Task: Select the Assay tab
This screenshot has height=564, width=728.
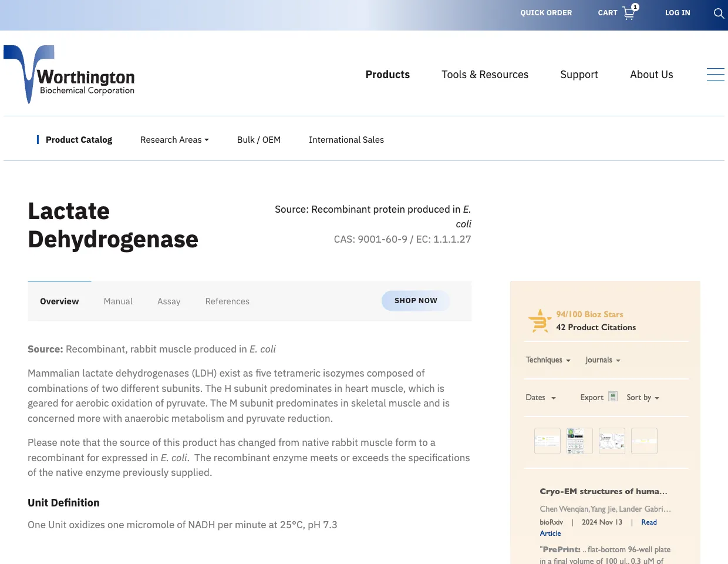Action: (168, 301)
